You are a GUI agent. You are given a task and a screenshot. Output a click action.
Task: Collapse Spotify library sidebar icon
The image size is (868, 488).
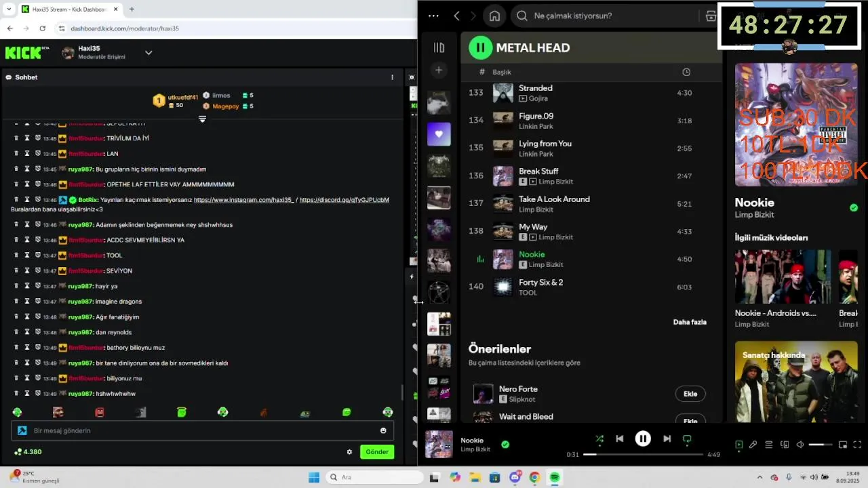439,47
